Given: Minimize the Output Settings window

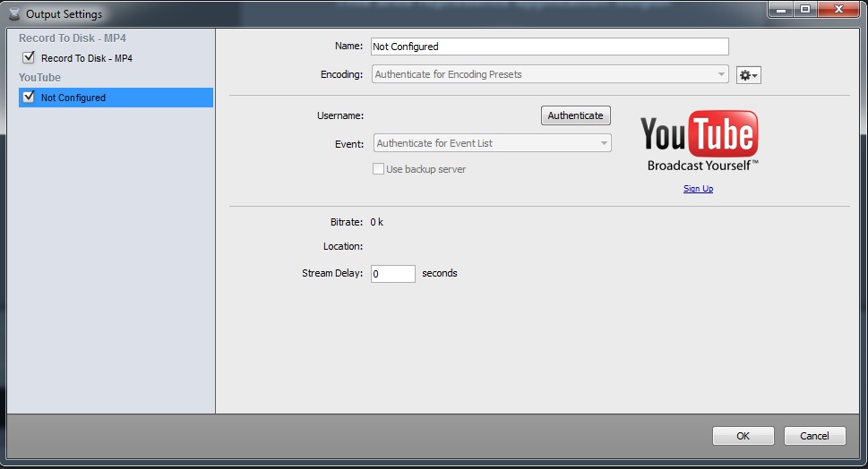Looking at the screenshot, I should [781, 11].
